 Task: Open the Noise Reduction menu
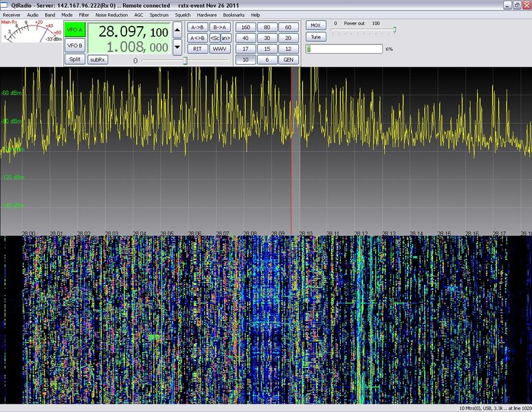click(111, 14)
